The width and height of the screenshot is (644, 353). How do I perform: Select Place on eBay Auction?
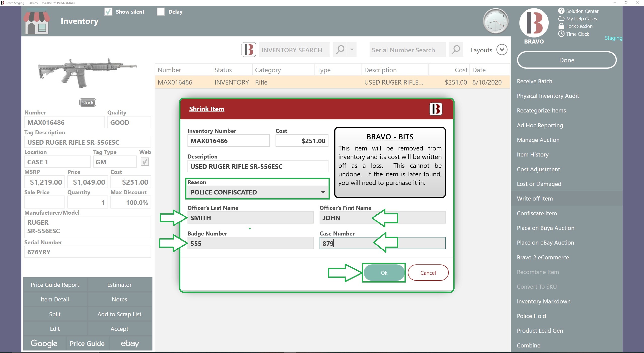point(545,243)
